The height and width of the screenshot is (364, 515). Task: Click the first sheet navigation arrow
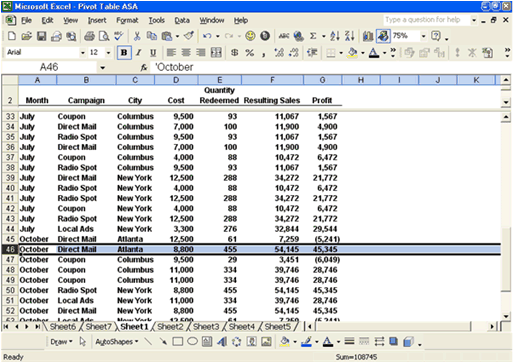point(6,327)
